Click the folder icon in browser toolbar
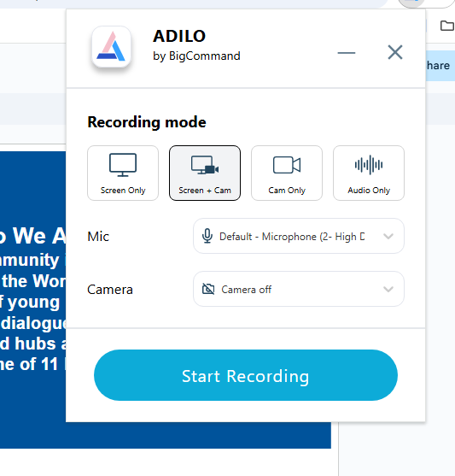 pyautogui.click(x=446, y=26)
